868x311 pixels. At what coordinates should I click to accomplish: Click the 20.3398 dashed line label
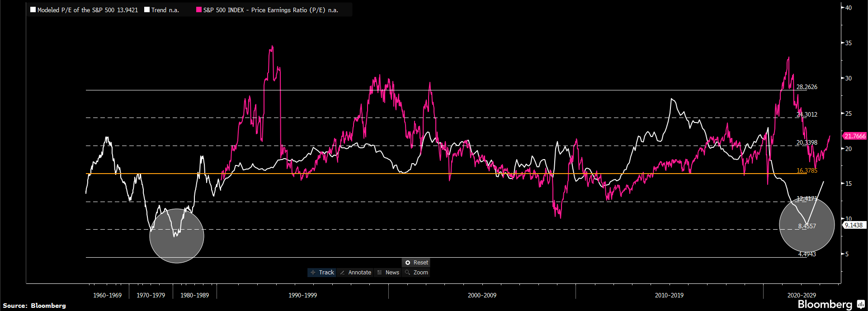tap(807, 142)
